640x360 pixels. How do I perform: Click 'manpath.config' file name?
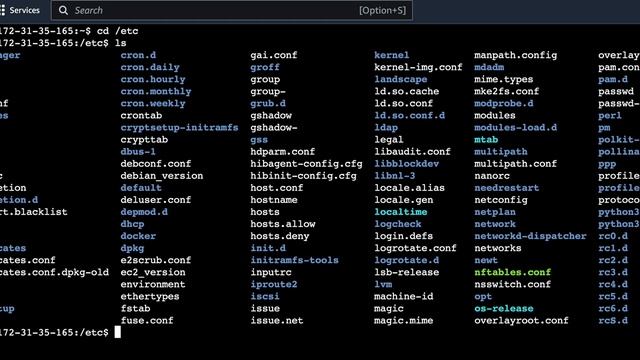pos(516,55)
